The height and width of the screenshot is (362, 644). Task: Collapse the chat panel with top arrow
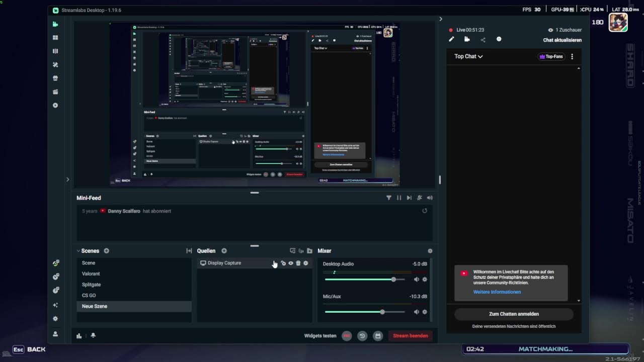(441, 19)
